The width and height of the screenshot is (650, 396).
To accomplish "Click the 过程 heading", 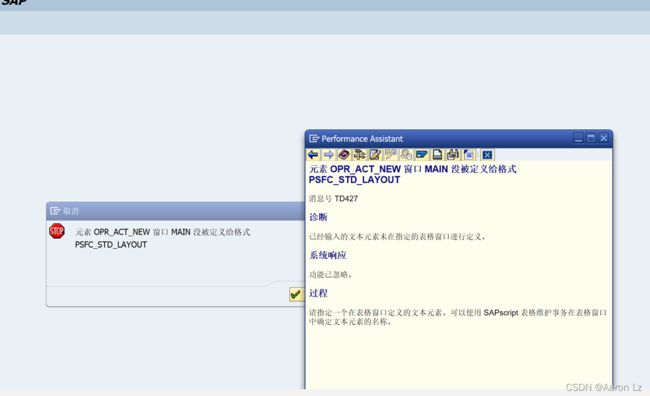I will pyautogui.click(x=318, y=293).
